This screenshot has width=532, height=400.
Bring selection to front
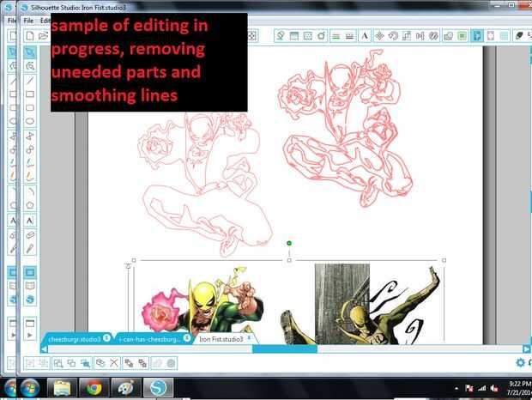pyautogui.click(x=129, y=363)
